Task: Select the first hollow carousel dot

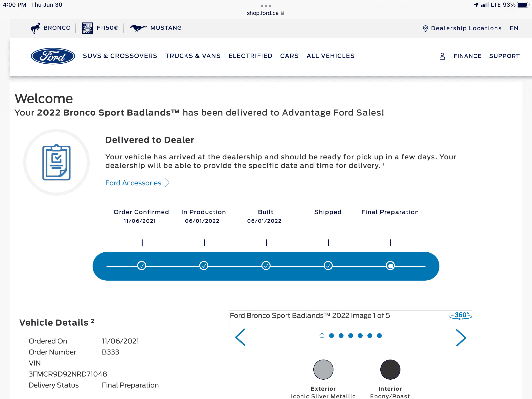Action: pos(322,336)
